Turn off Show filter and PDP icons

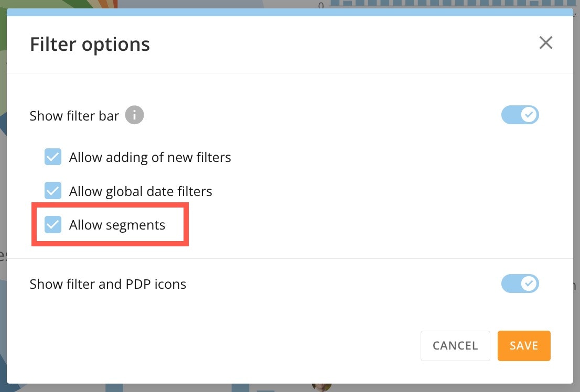pyautogui.click(x=520, y=284)
